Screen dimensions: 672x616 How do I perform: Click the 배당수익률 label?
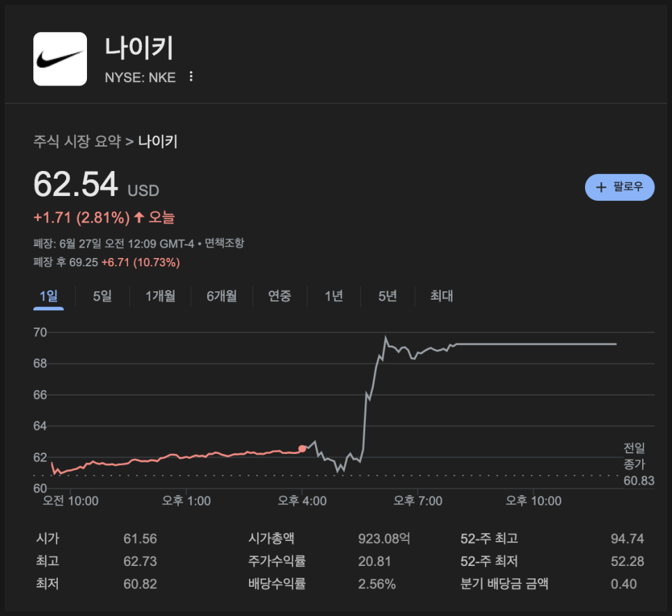[x=277, y=584]
